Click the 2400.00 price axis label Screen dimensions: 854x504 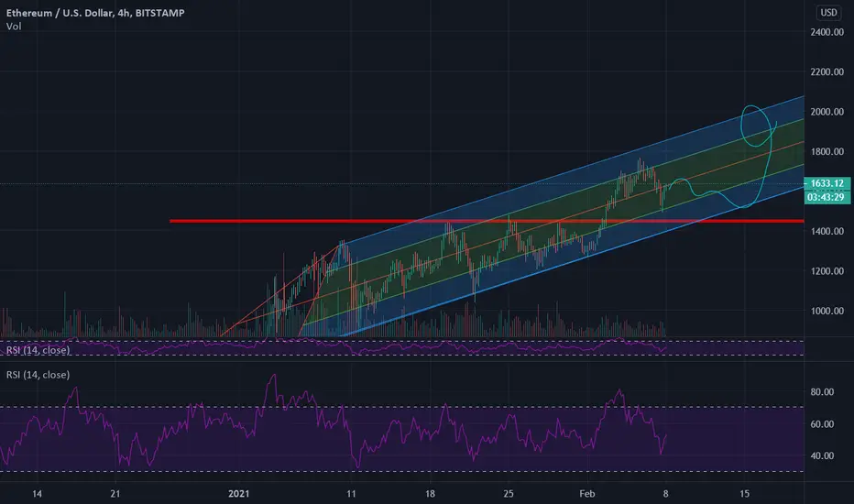[x=827, y=32]
